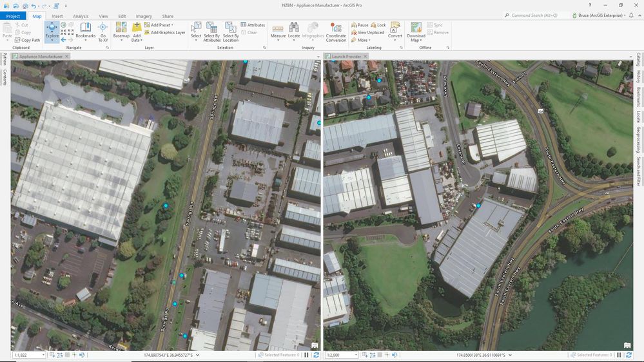Click the Command Search input box
Viewport: 644px width, 362px height.
(x=534, y=15)
